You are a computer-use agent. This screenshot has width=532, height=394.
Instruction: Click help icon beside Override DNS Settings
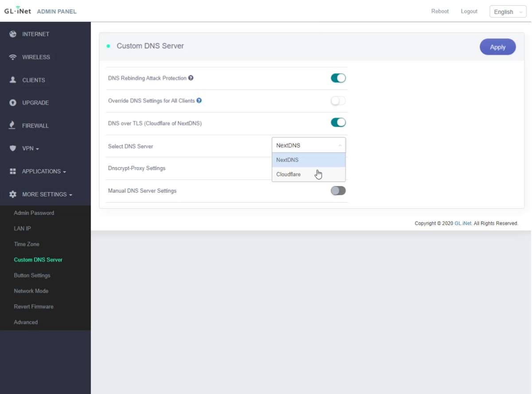point(199,101)
